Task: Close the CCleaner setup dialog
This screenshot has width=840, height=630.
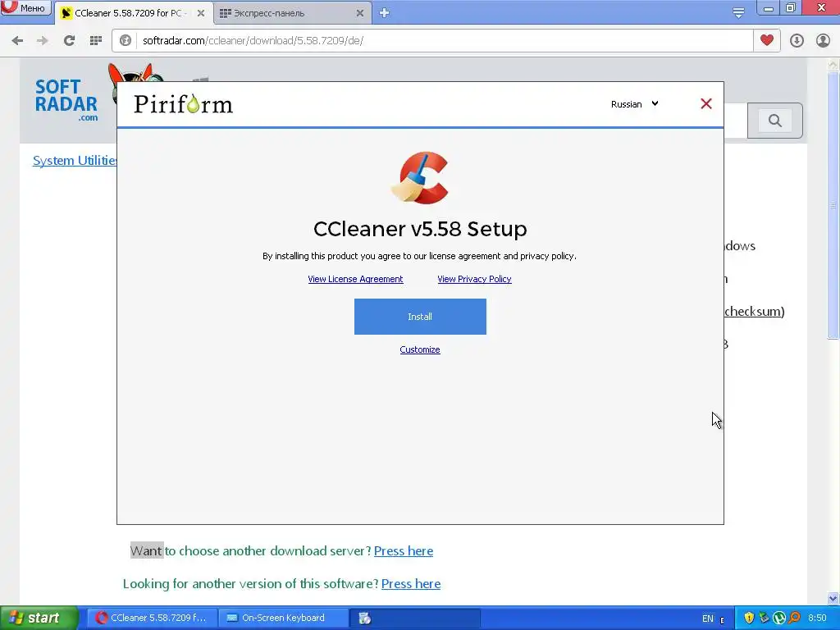Action: click(x=706, y=104)
